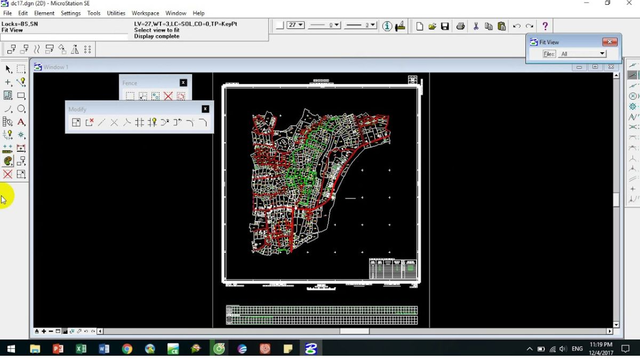The height and width of the screenshot is (360, 640).
Task: Choose the Place Text tool (red A)
Action: [21, 122]
